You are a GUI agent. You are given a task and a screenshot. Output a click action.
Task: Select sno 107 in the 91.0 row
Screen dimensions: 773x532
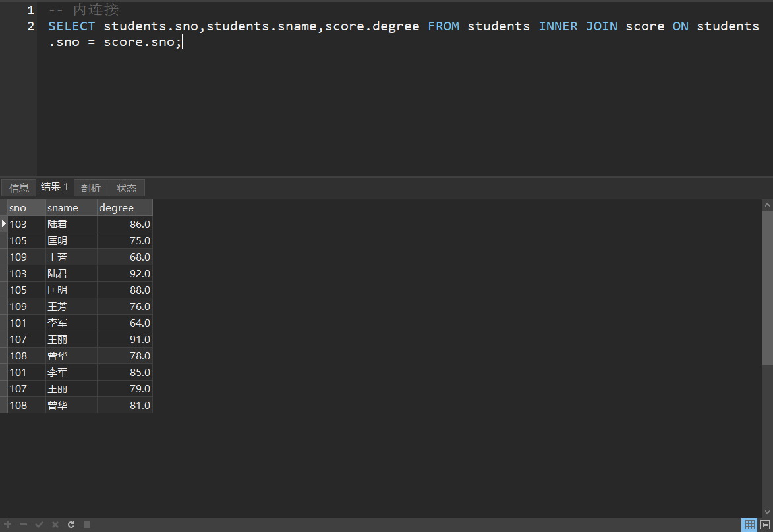click(26, 339)
